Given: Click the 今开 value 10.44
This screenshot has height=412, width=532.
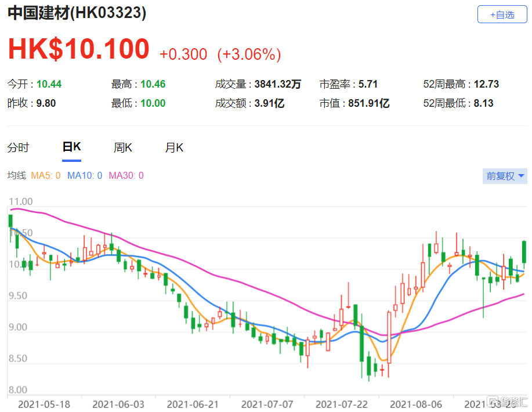Looking at the screenshot, I should [x=49, y=84].
